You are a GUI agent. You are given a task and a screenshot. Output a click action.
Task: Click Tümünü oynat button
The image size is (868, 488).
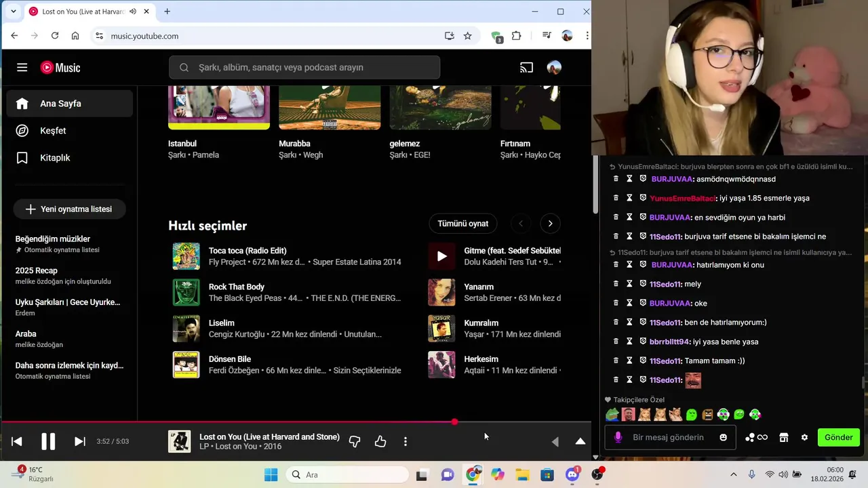(x=463, y=223)
